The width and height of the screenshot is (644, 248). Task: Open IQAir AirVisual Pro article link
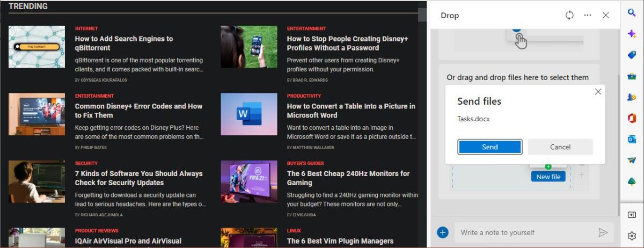click(128, 241)
